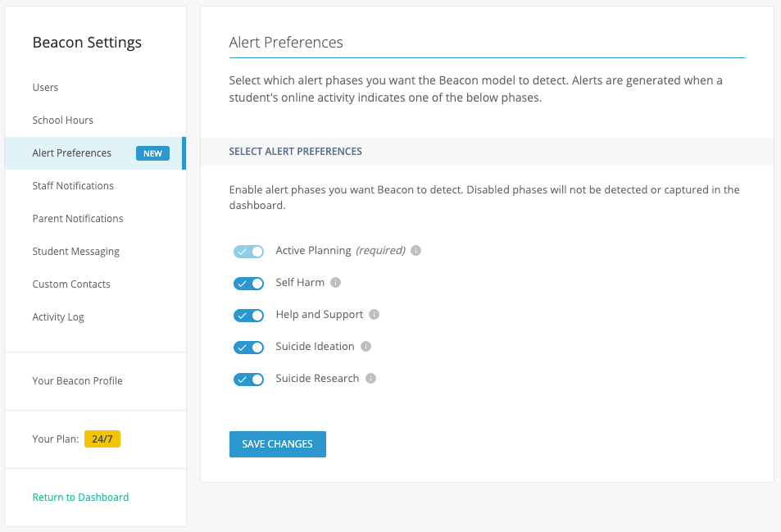Toggle the Active Planning switch
Viewport: 781px width, 532px height.
point(248,252)
